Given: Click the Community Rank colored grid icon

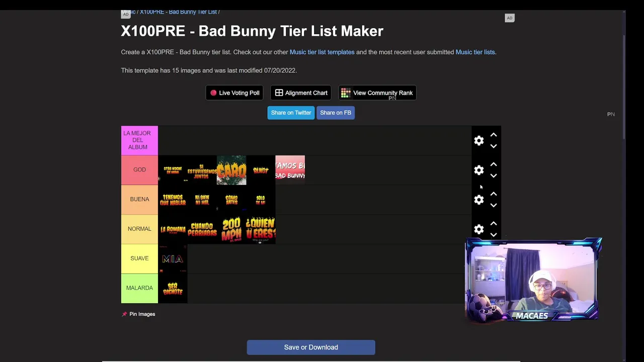Looking at the screenshot, I should click(x=346, y=93).
